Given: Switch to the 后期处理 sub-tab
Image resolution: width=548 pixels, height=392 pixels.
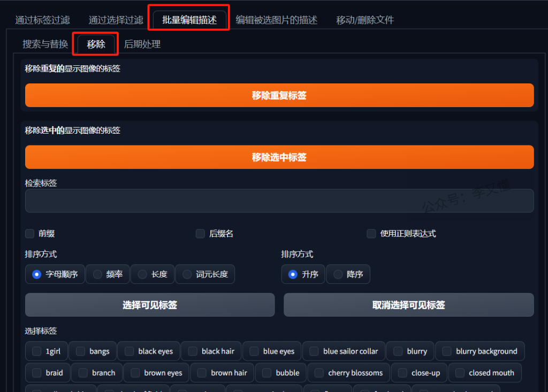Looking at the screenshot, I should pyautogui.click(x=142, y=44).
